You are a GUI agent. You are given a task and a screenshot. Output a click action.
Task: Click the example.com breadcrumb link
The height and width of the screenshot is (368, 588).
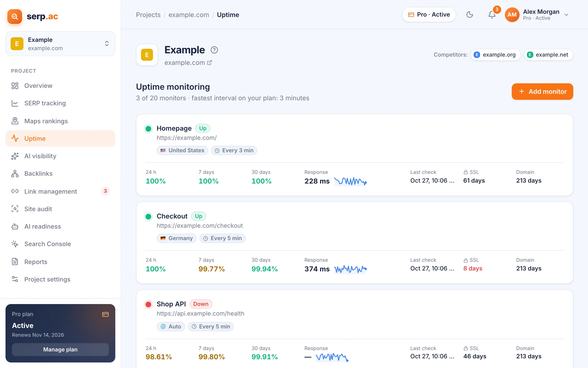pyautogui.click(x=189, y=14)
